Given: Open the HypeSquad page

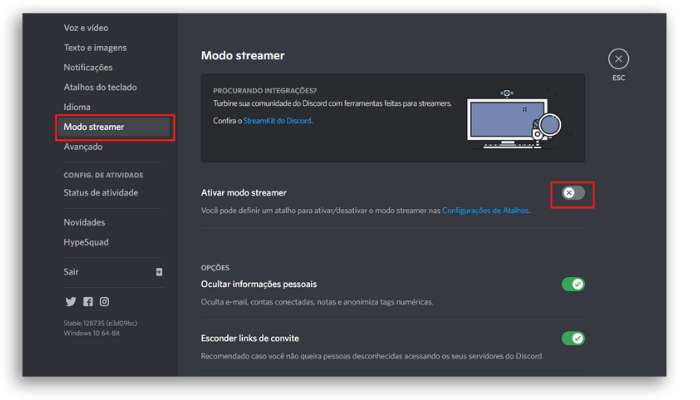Looking at the screenshot, I should 86,242.
